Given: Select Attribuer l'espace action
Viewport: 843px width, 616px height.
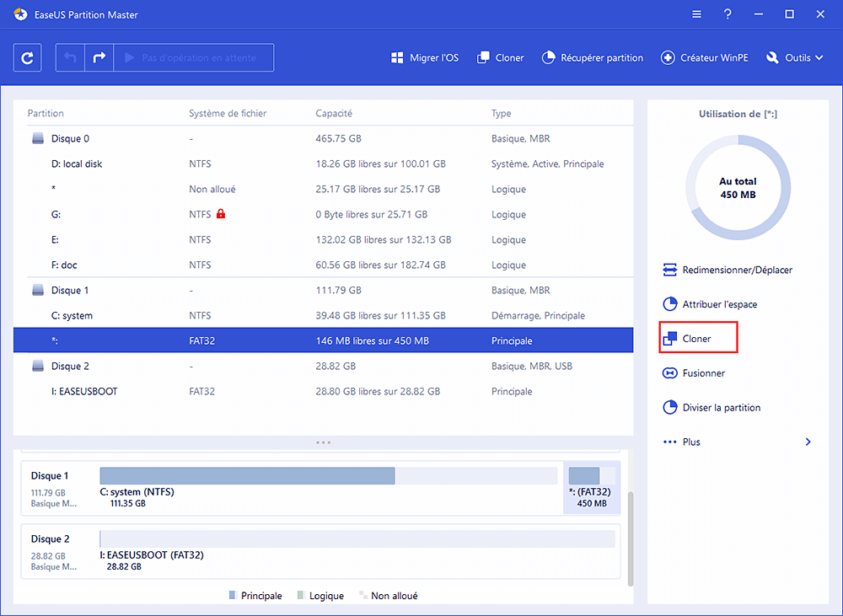Looking at the screenshot, I should (x=710, y=304).
